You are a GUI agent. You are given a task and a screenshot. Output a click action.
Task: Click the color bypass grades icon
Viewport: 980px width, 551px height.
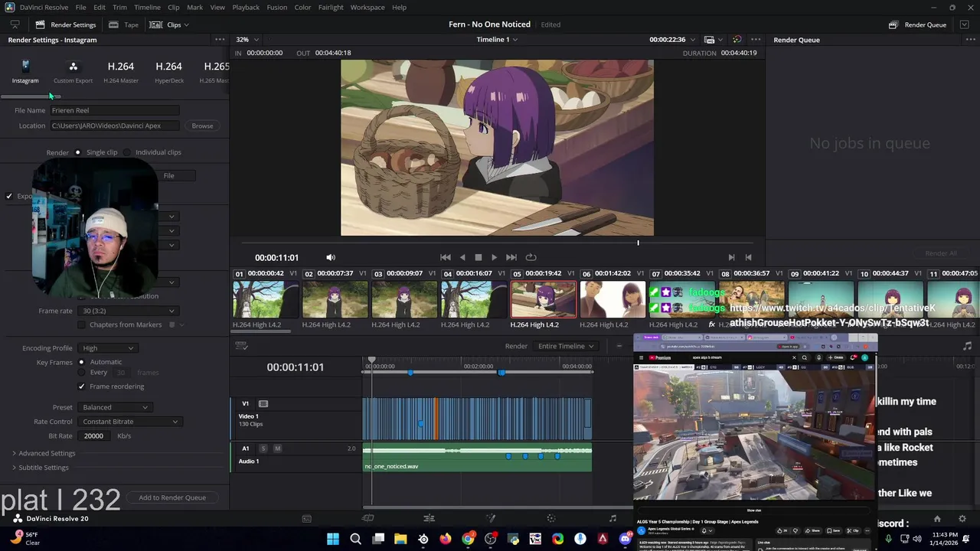(737, 39)
